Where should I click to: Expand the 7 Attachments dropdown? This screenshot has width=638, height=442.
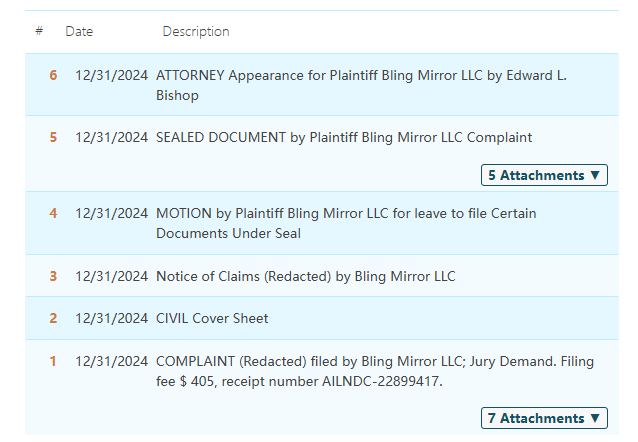pos(544,418)
